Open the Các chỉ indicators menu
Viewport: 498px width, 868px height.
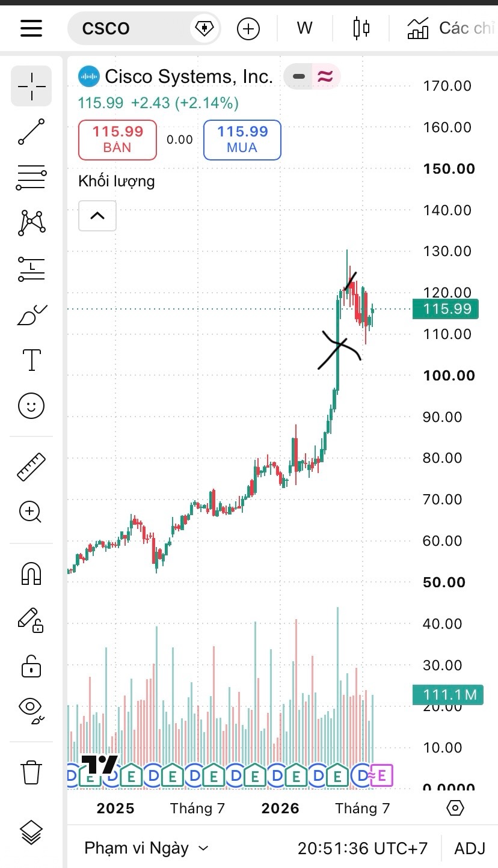pos(450,28)
